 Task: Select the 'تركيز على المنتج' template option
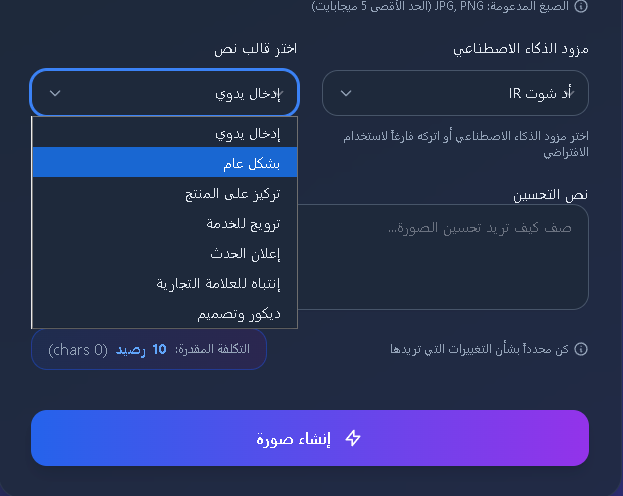(165, 193)
